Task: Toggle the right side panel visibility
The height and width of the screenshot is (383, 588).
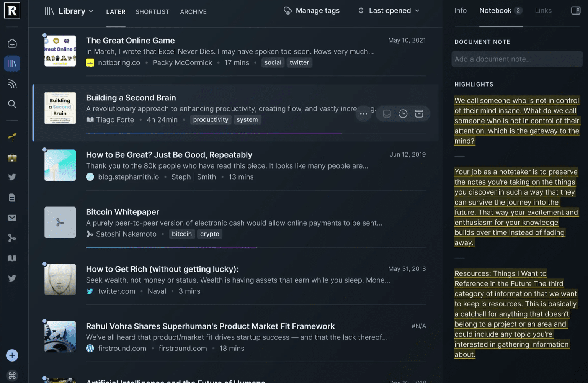Action: [x=576, y=11]
